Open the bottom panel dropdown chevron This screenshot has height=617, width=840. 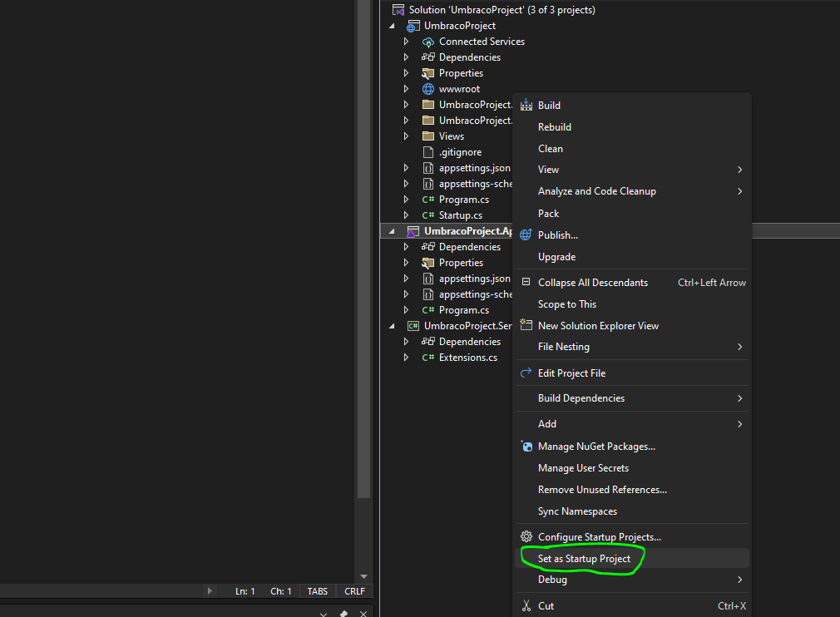point(324,614)
